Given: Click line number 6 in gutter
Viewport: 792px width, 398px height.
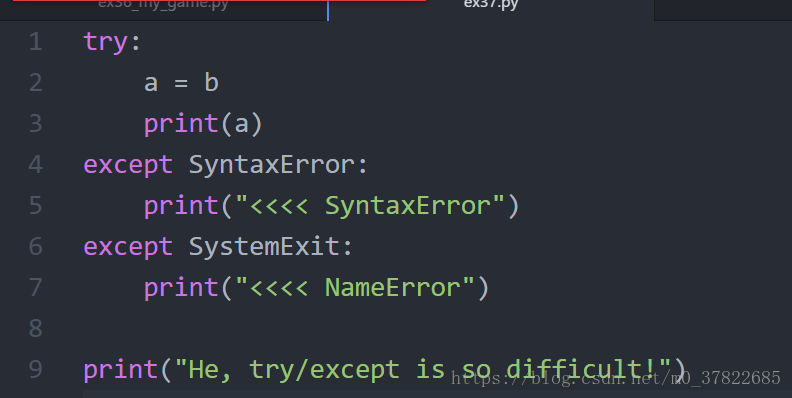Looking at the screenshot, I should (35, 247).
